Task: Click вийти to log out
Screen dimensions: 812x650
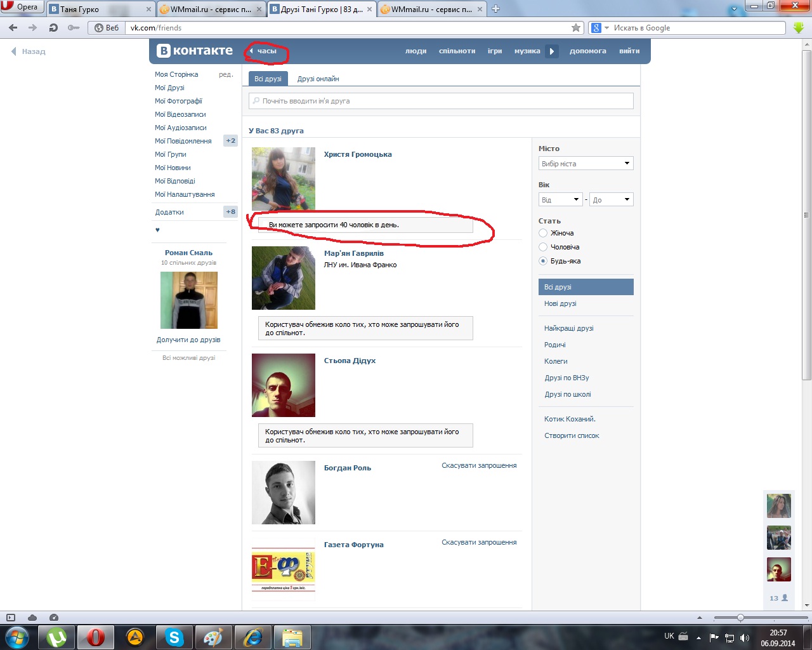Action: pos(629,51)
